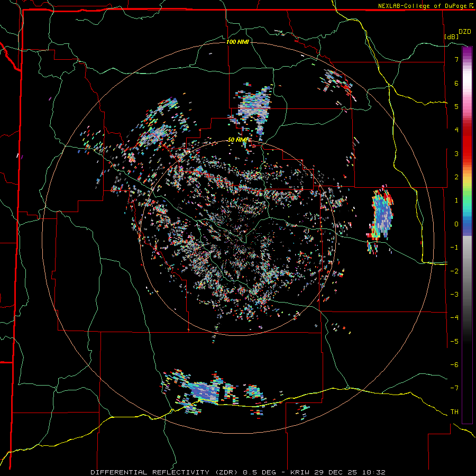Click the Differential Reflectivity KRIW caption text
The image size is (476, 476).
(238, 472)
